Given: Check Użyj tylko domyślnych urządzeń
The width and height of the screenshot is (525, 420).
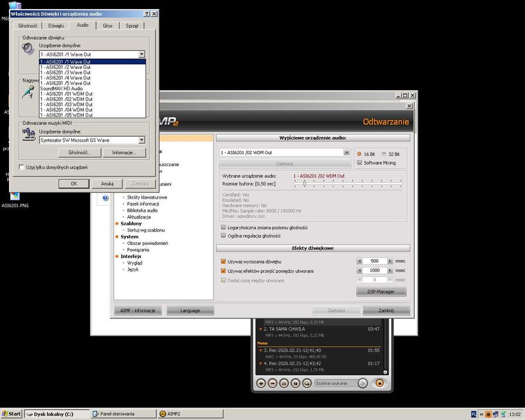Looking at the screenshot, I should 22,167.
